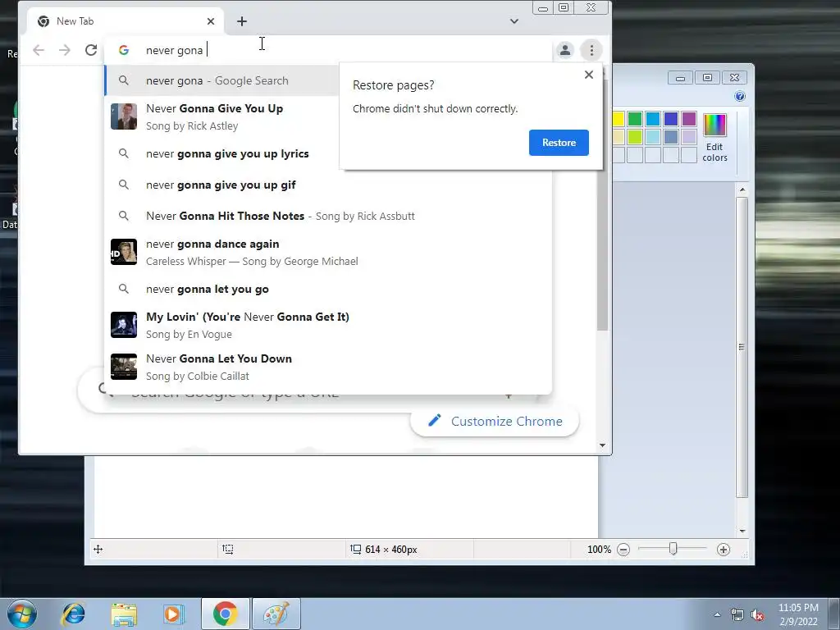Select 'never gonna let you go' suggestion

[328, 289]
